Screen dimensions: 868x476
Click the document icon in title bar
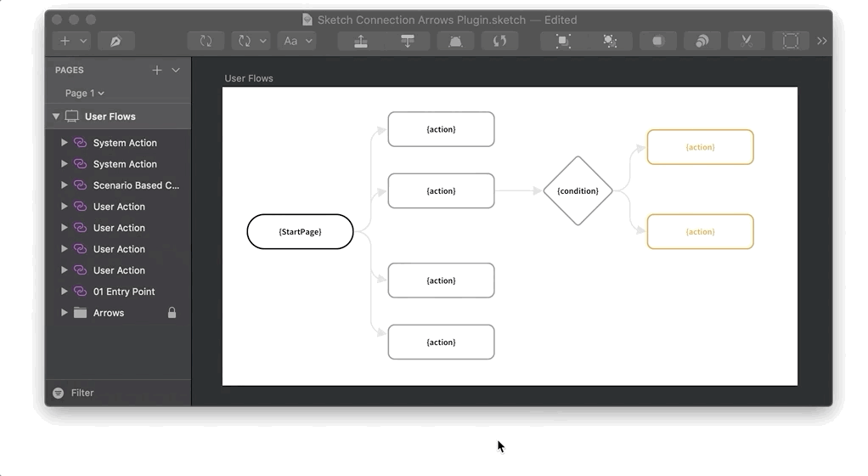point(307,20)
